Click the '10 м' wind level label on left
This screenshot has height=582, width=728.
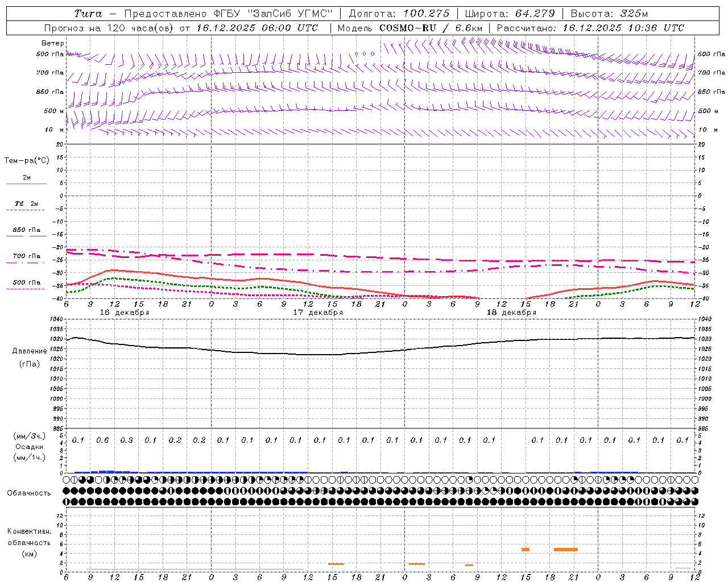[x=54, y=130]
